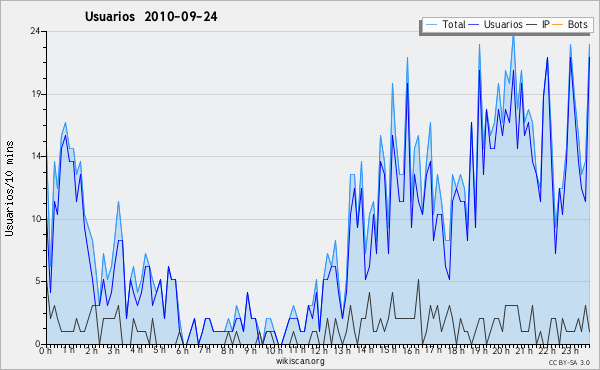Click the '0 h' x-axis label
Viewport: 600px width, 370px height.
click(x=45, y=350)
